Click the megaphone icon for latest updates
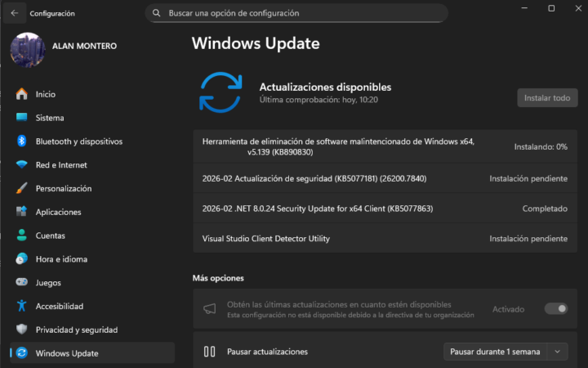 tap(210, 309)
